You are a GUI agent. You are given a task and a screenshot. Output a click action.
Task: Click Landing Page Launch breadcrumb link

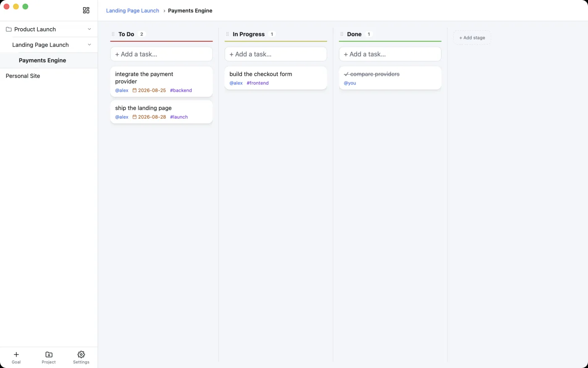133,11
